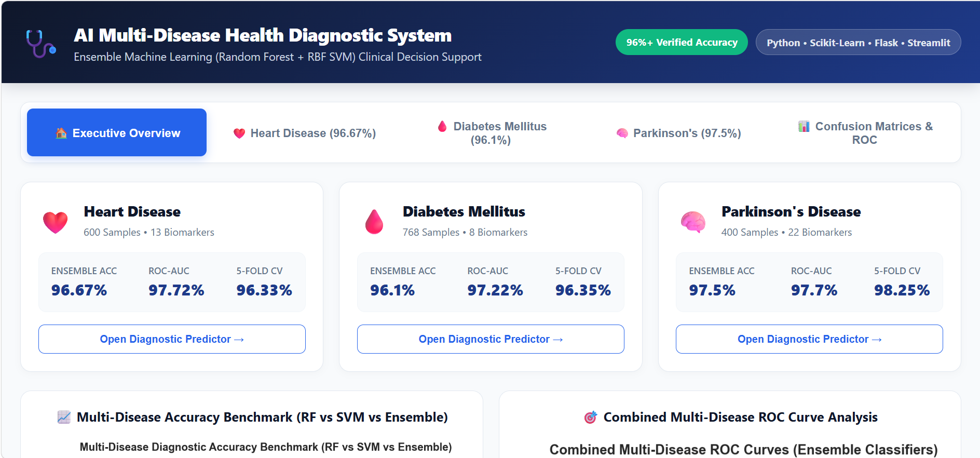
Task: Click the Combined Multi-Disease ROC Curve Analysis heading
Action: 741,417
